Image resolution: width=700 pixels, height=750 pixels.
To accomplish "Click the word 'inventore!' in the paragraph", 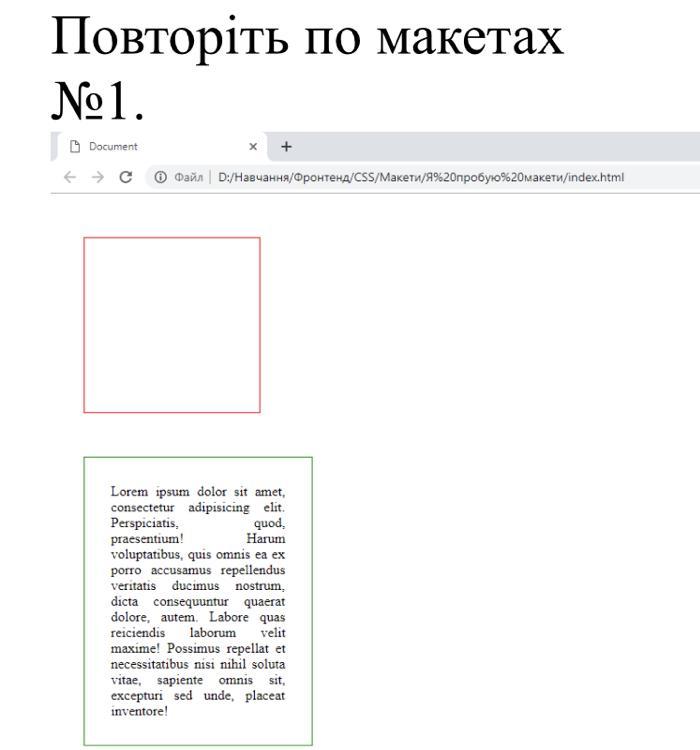I will [139, 711].
